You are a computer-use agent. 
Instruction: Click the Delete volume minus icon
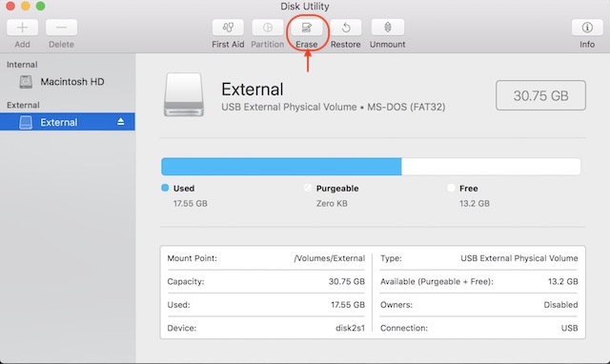[61, 28]
